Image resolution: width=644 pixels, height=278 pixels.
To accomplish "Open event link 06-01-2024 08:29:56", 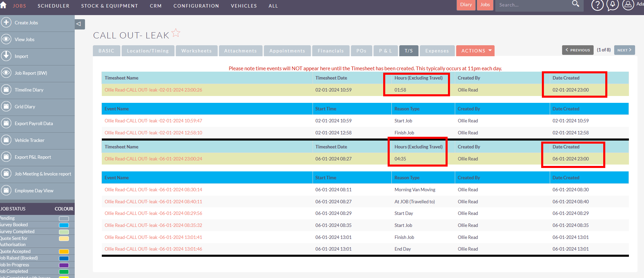I will point(154,213).
